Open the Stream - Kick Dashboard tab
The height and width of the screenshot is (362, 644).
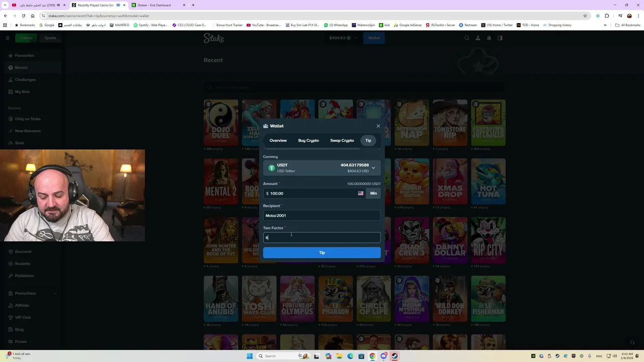(158, 5)
